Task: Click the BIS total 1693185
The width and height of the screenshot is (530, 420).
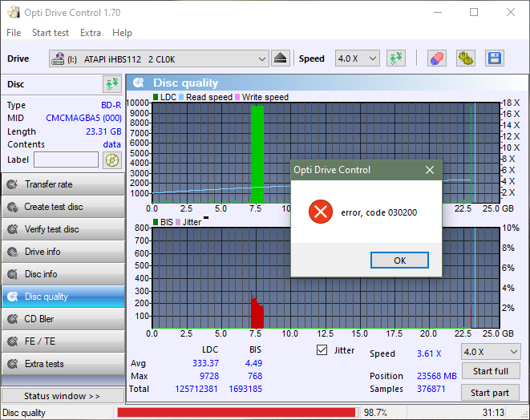Action: point(245,389)
